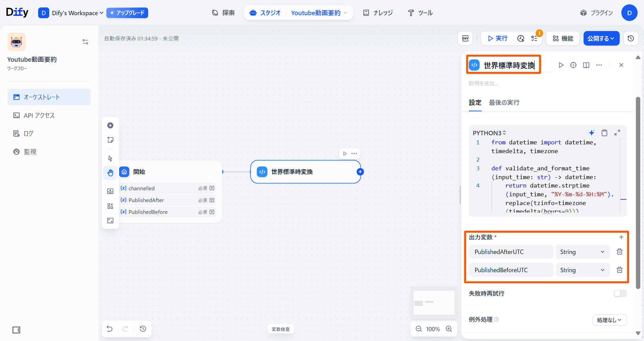Click the add node plus icon
This screenshot has width=644, height=341.
110,125
